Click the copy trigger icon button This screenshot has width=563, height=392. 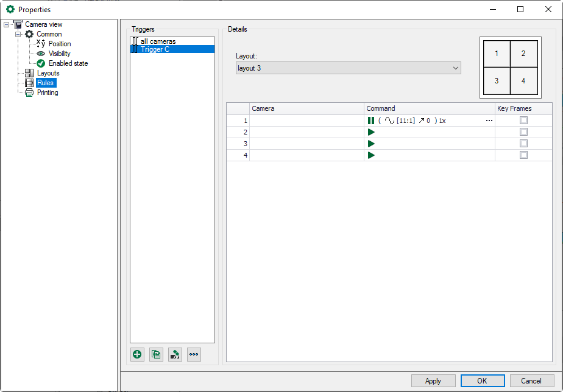(157, 354)
